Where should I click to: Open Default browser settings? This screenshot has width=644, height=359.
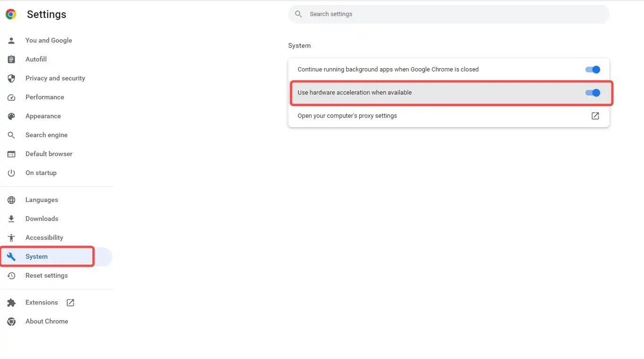49,154
